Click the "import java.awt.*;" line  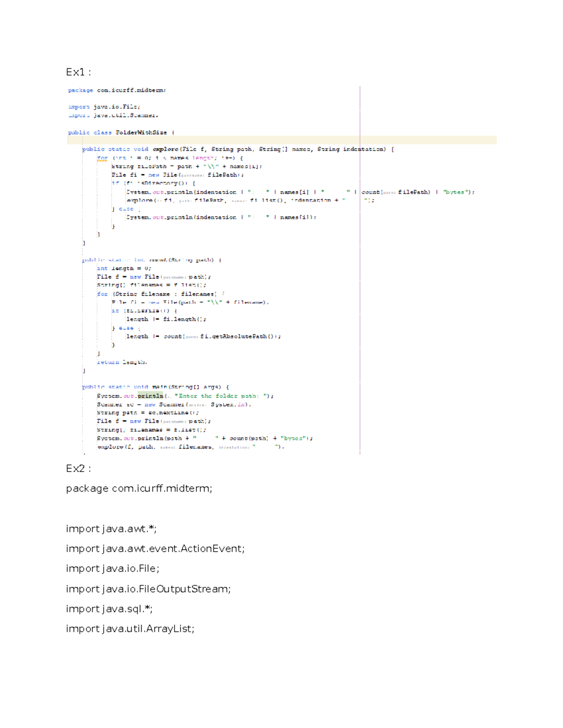pos(112,529)
